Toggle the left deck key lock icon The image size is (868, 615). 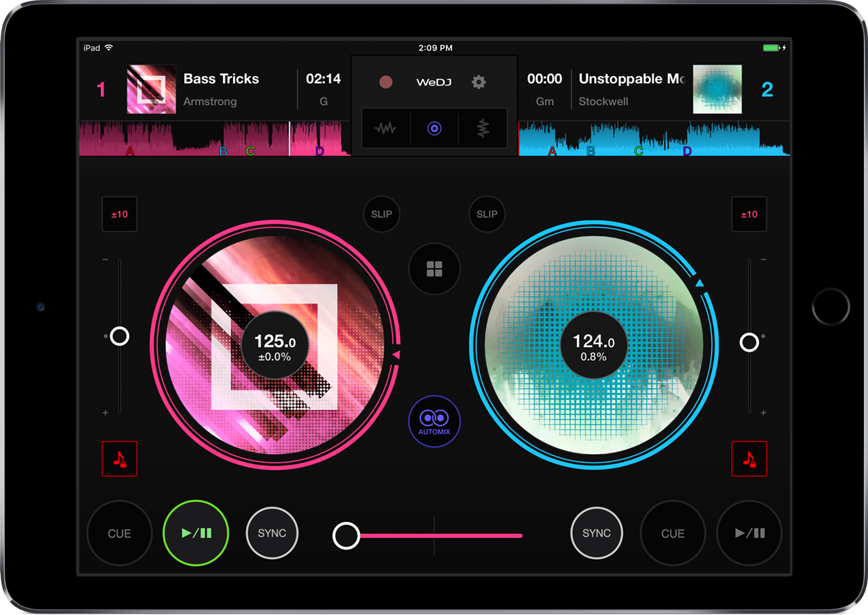click(x=119, y=459)
